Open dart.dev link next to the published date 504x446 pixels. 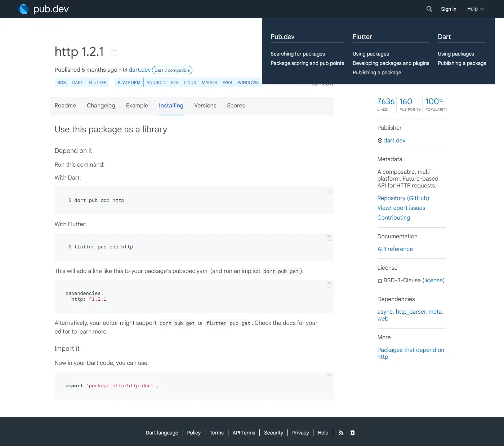[140, 70]
